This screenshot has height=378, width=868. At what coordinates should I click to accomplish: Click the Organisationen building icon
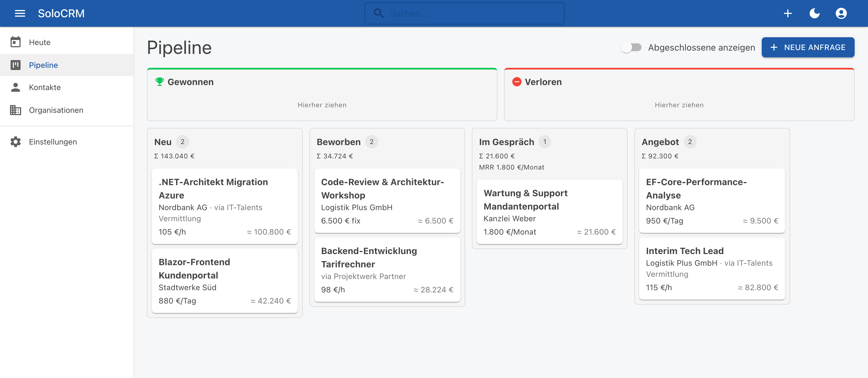tap(16, 110)
